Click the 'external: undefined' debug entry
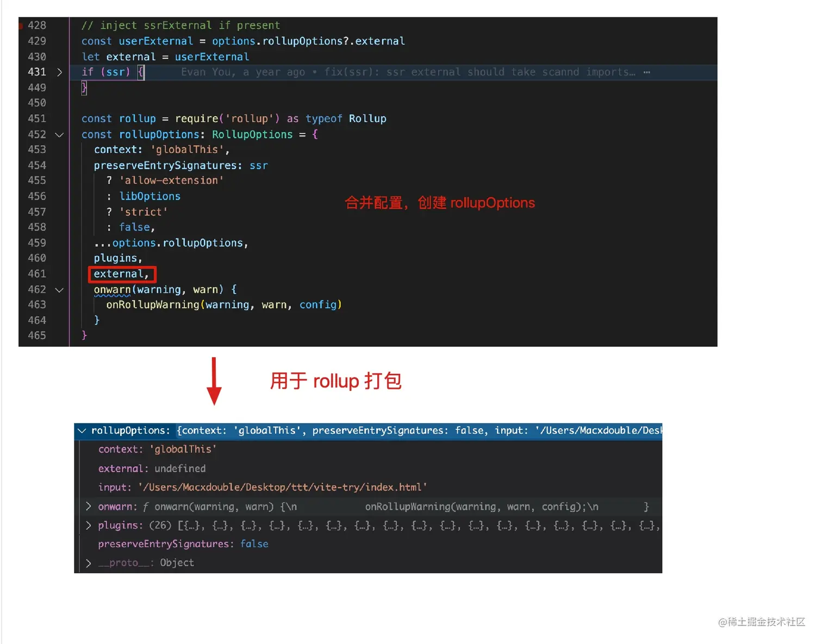The width and height of the screenshot is (822, 644). (152, 468)
